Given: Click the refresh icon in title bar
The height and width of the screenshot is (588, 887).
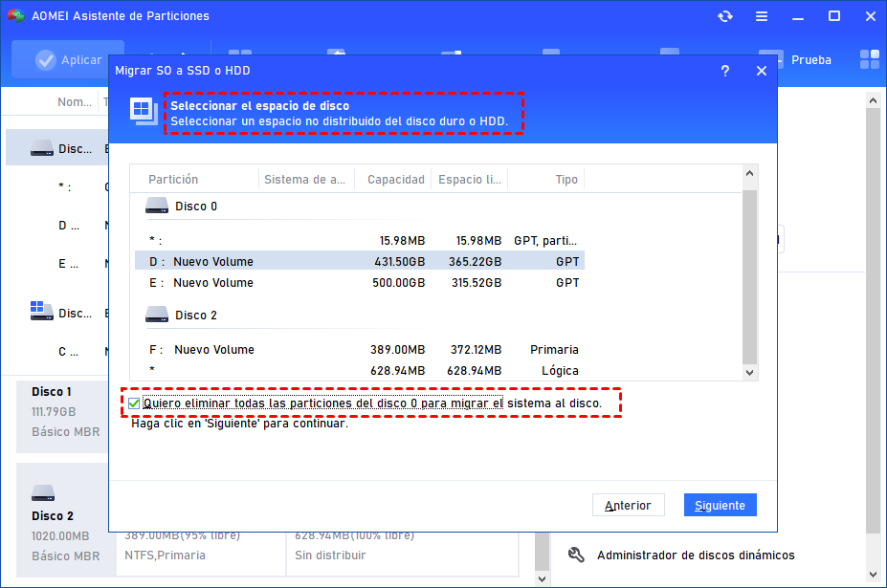Looking at the screenshot, I should pyautogui.click(x=725, y=16).
